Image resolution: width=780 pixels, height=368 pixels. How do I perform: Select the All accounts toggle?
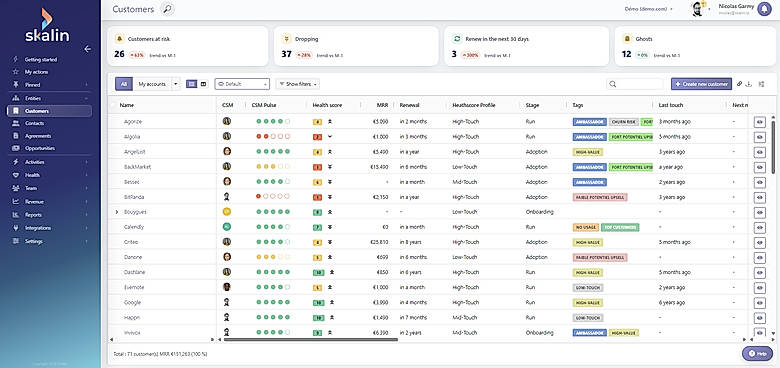124,84
